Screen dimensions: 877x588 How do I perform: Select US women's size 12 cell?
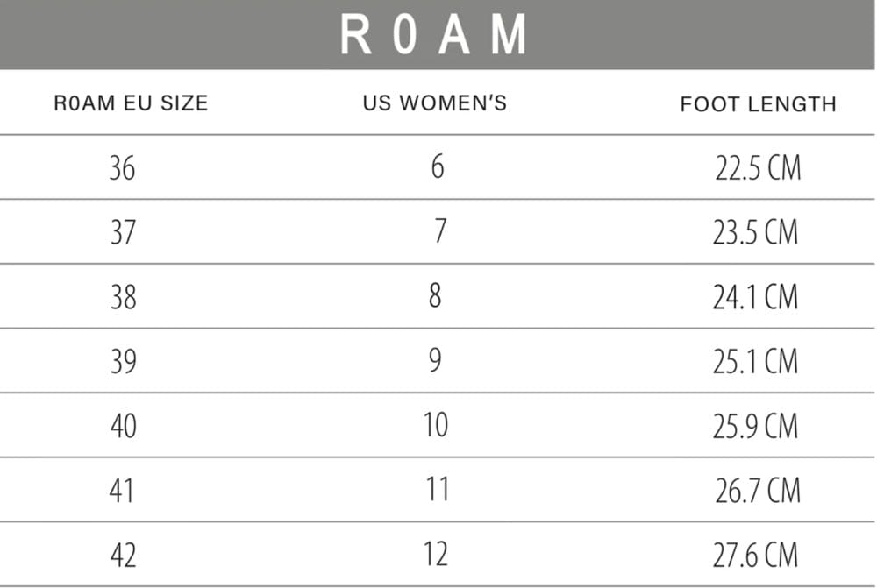tap(435, 554)
